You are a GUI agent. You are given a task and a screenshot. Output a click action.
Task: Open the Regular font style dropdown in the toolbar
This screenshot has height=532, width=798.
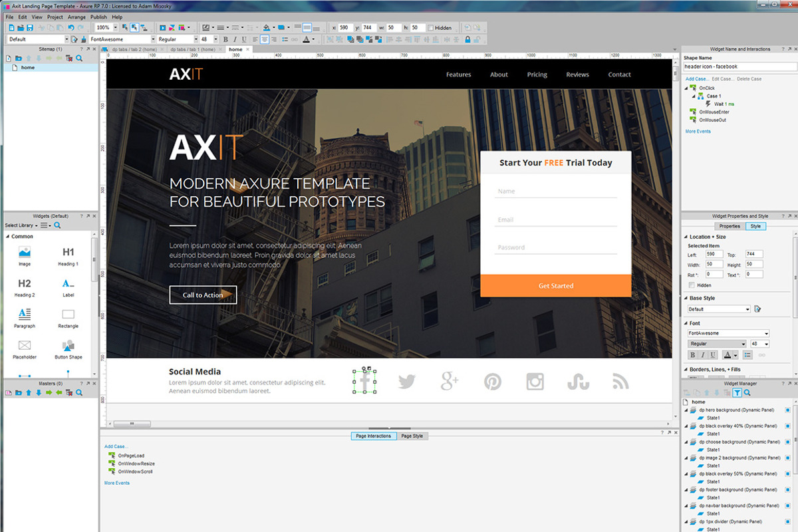pos(195,39)
